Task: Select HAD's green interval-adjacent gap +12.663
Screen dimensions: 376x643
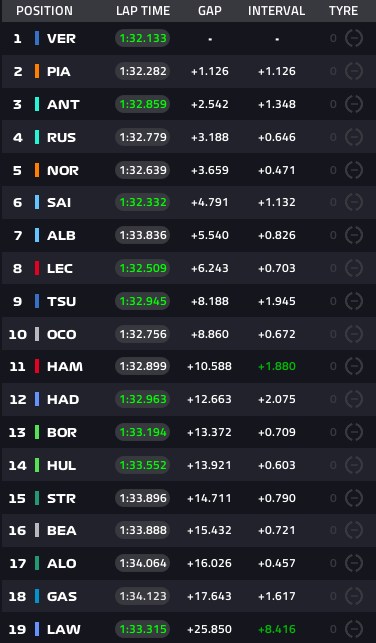Action: pyautogui.click(x=209, y=399)
